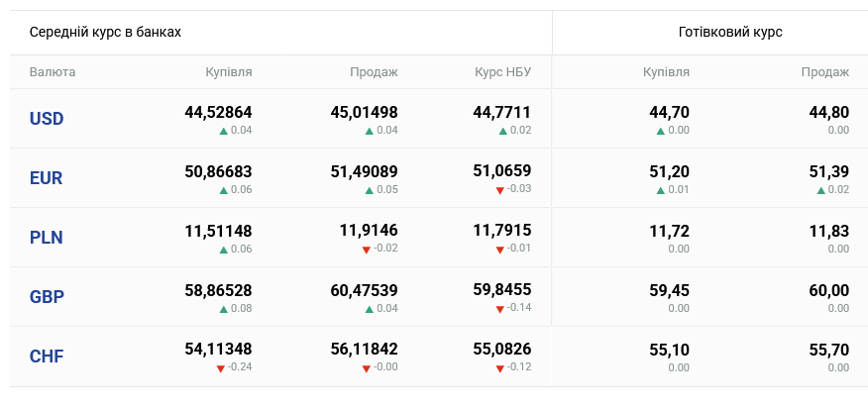The width and height of the screenshot is (868, 407).
Task: Open the EUR currency link
Action: (46, 178)
